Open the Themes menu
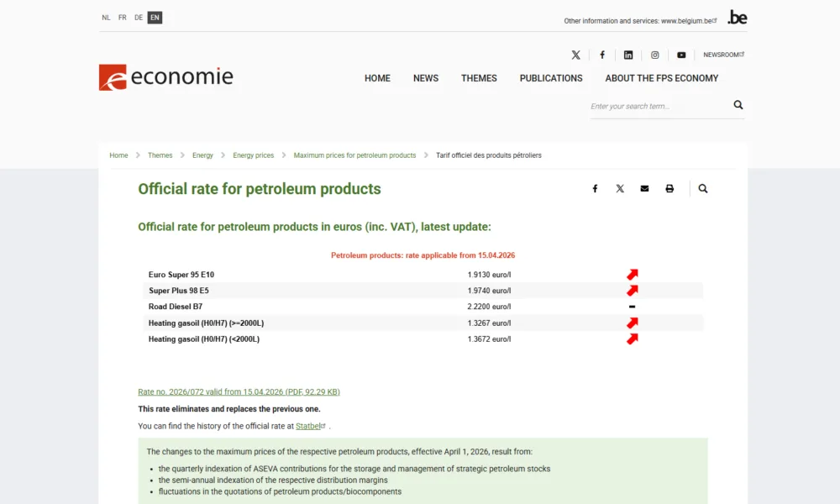Screen dimensions: 840x504 point(479,78)
